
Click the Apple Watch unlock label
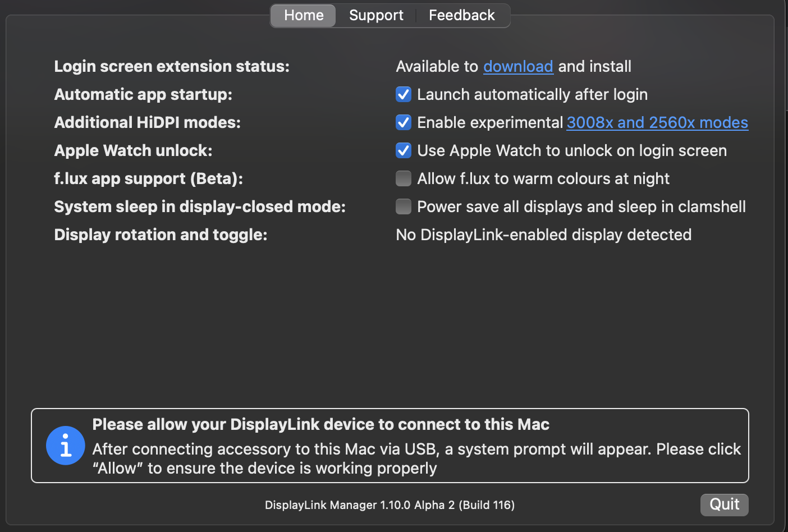133,150
